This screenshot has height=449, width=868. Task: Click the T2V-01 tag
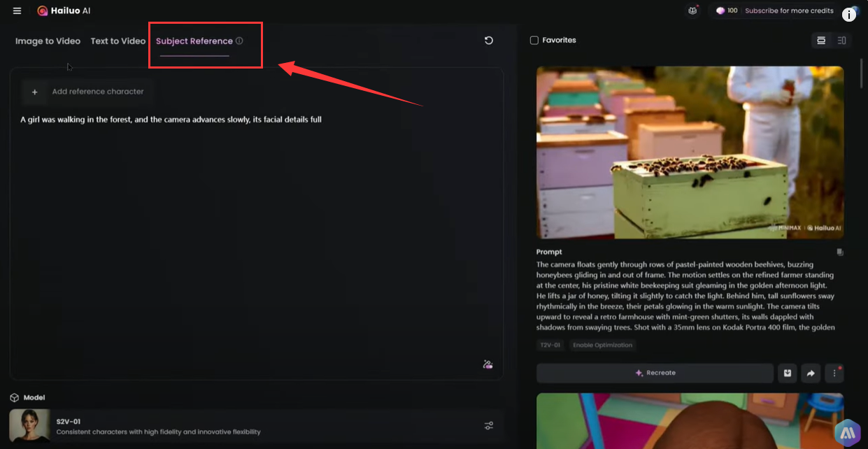(x=550, y=345)
